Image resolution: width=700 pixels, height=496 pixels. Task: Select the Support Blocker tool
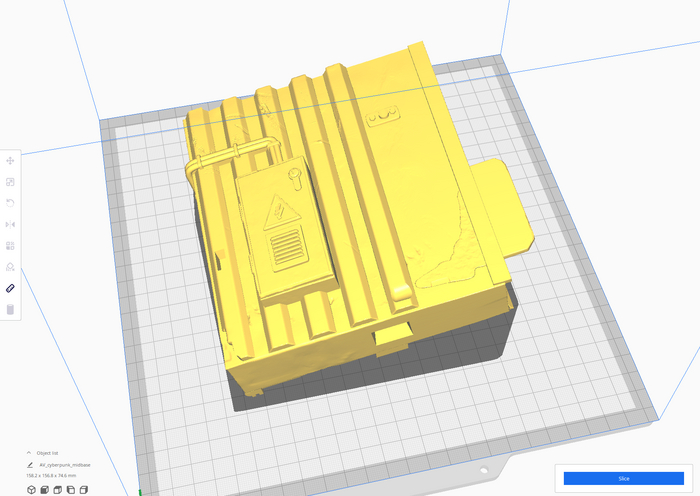pos(10,267)
